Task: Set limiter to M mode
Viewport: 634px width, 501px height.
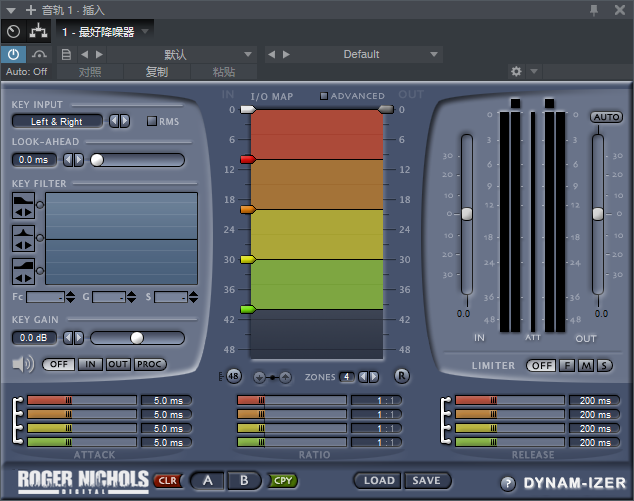Action: coord(586,366)
